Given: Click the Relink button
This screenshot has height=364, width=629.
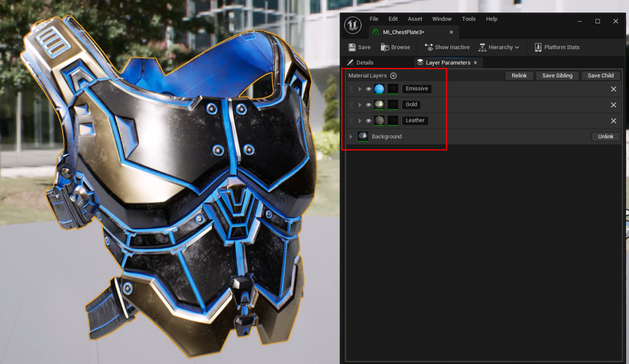Looking at the screenshot, I should [519, 76].
